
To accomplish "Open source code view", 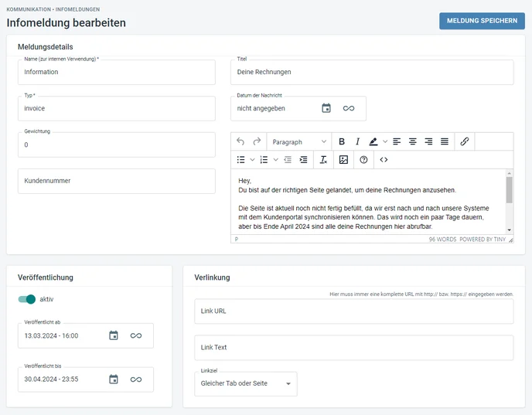I will click(x=384, y=160).
